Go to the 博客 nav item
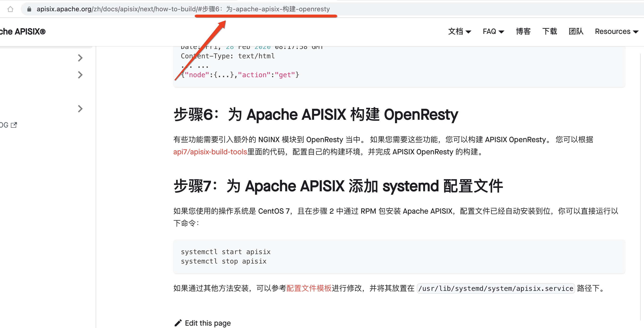The image size is (644, 328). [x=523, y=32]
